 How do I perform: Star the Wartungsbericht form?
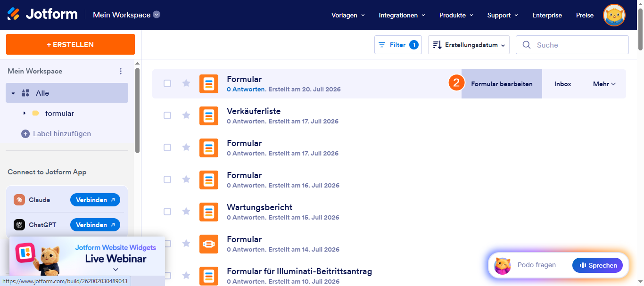pos(186,212)
